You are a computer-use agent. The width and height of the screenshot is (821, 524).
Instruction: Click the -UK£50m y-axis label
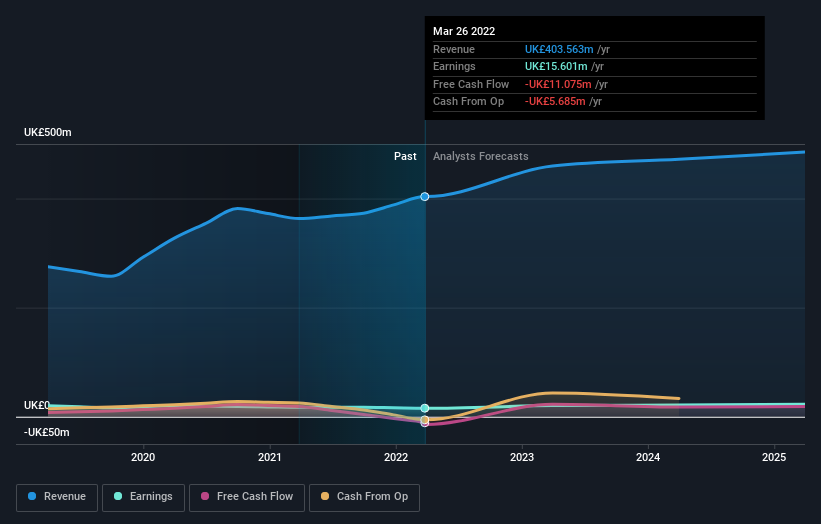tap(47, 432)
